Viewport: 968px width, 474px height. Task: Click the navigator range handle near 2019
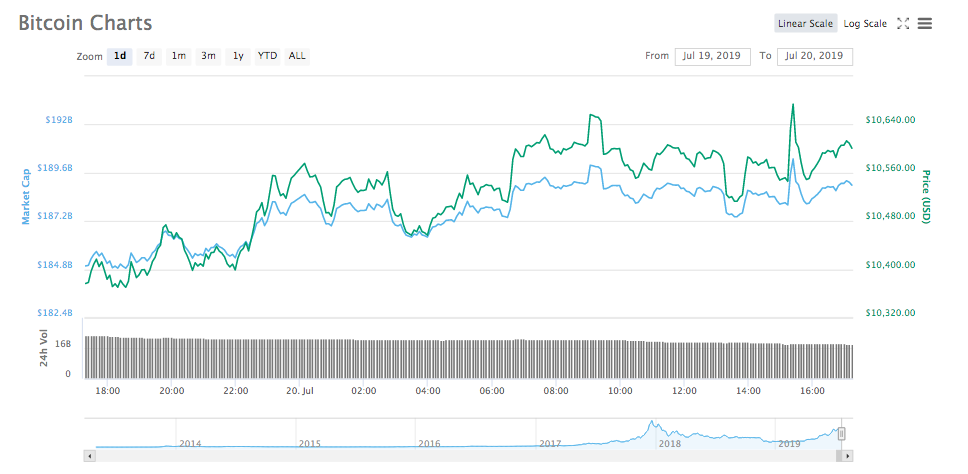tap(841, 434)
